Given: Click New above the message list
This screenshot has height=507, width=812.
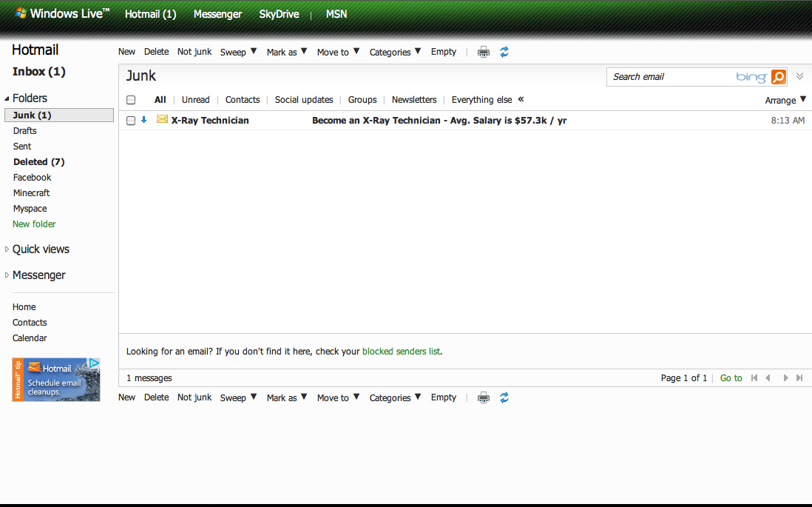Looking at the screenshot, I should pyautogui.click(x=127, y=52).
